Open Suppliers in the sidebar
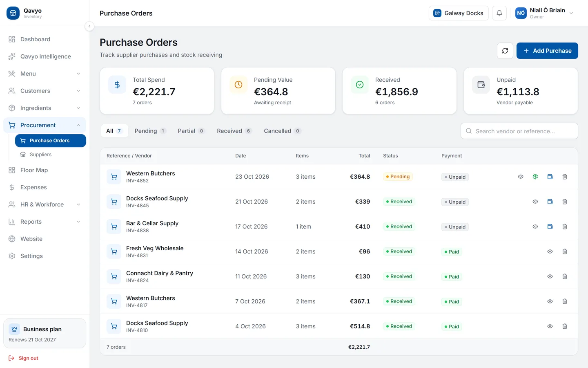Viewport: 588px width, 368px height. pos(51,155)
